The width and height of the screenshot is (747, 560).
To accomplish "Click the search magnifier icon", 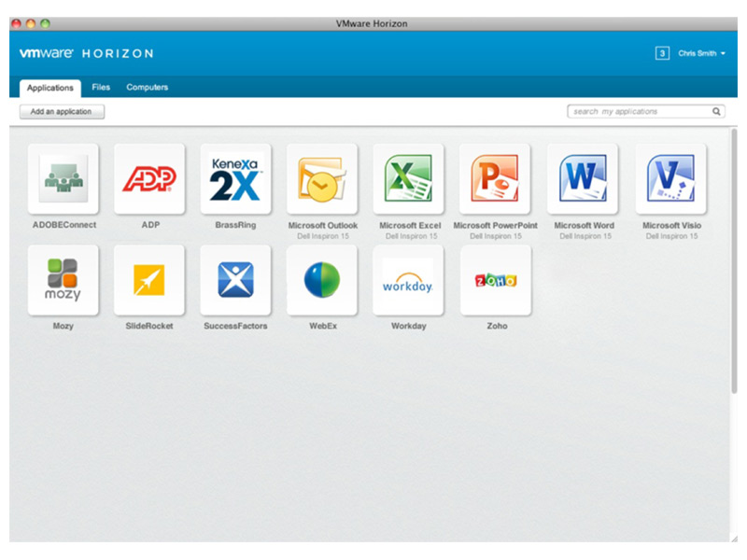I will click(x=716, y=111).
